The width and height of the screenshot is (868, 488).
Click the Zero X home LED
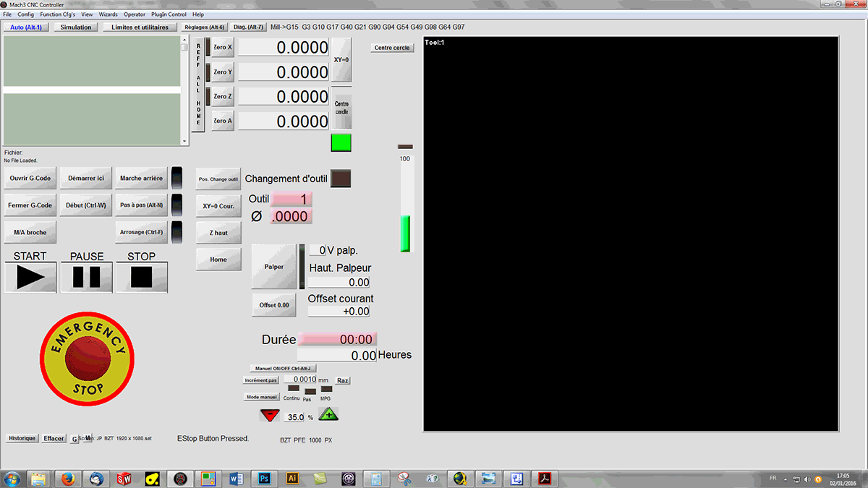(x=208, y=47)
